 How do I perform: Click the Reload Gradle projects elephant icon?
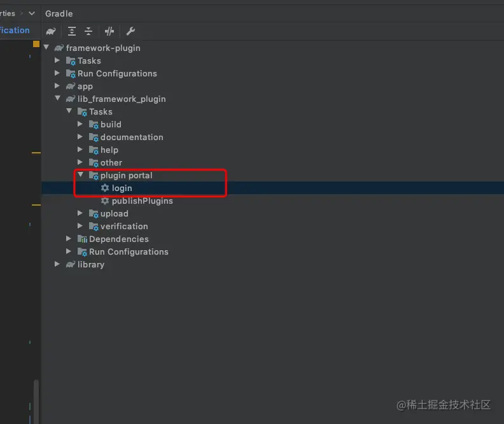pos(51,31)
